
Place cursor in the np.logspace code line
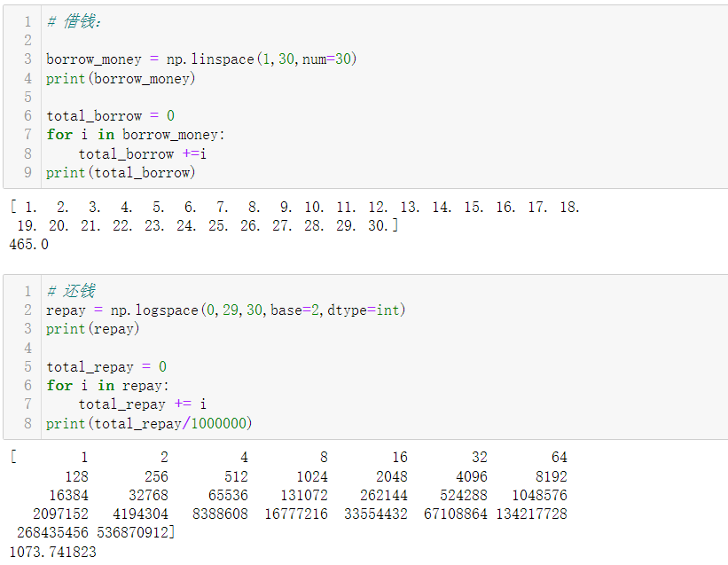[225, 310]
